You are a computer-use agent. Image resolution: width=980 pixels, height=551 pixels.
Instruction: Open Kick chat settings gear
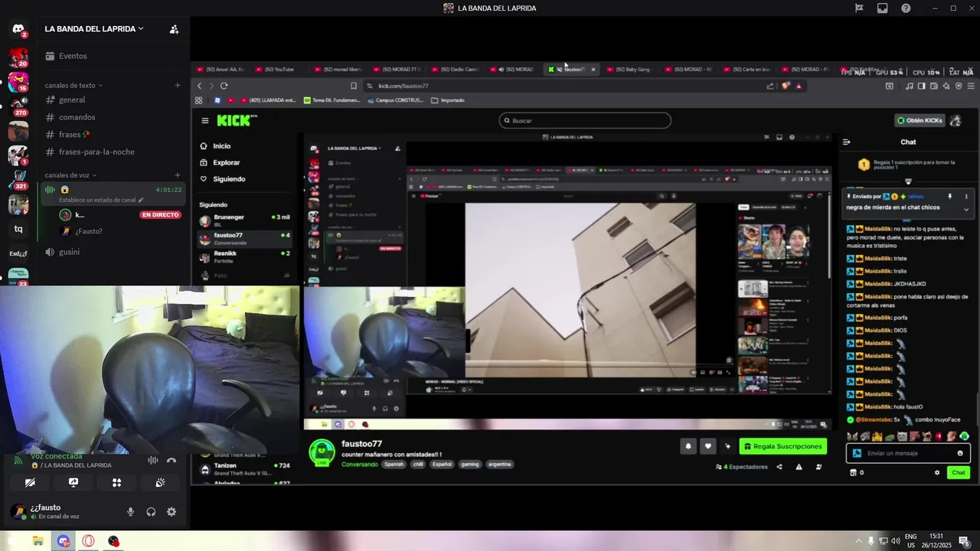pyautogui.click(x=937, y=473)
